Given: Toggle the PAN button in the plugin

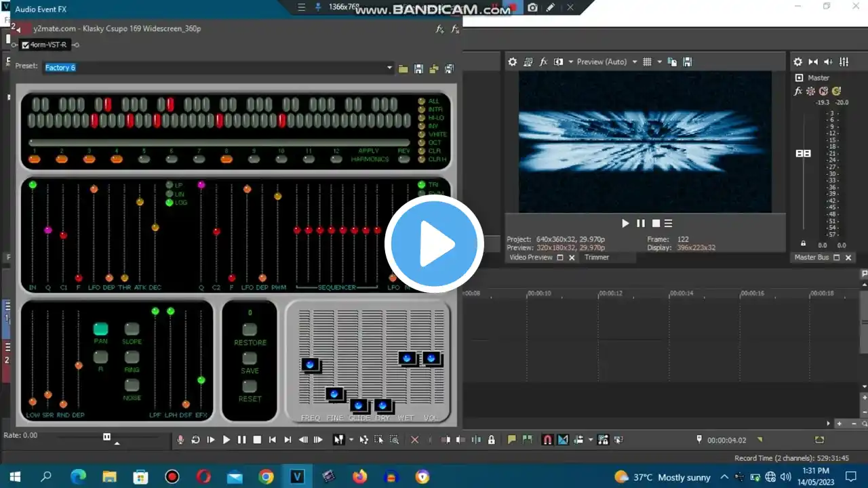Looking at the screenshot, I should [x=100, y=329].
